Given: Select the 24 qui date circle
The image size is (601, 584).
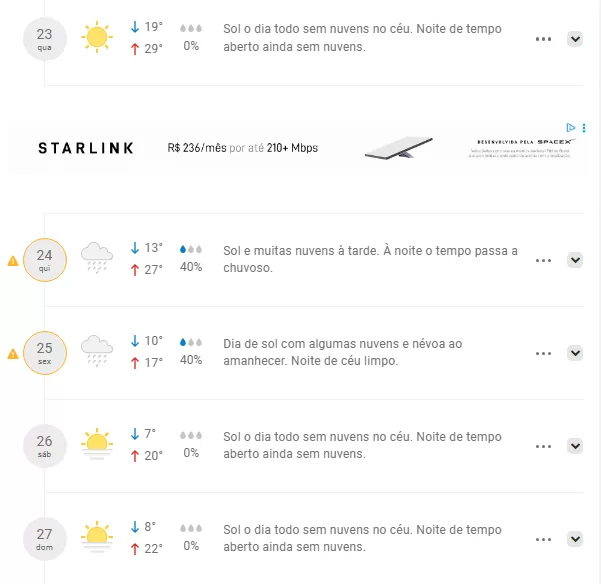Looking at the screenshot, I should [x=44, y=260].
